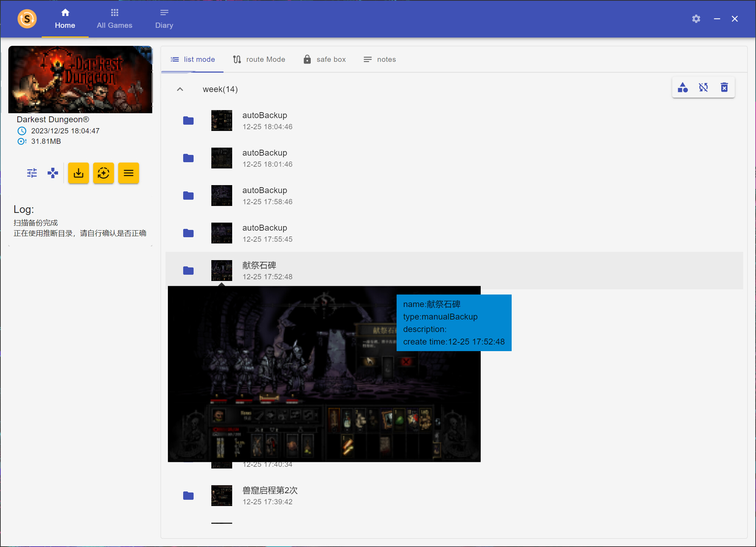Collapse the week(14) backup group

pos(180,89)
